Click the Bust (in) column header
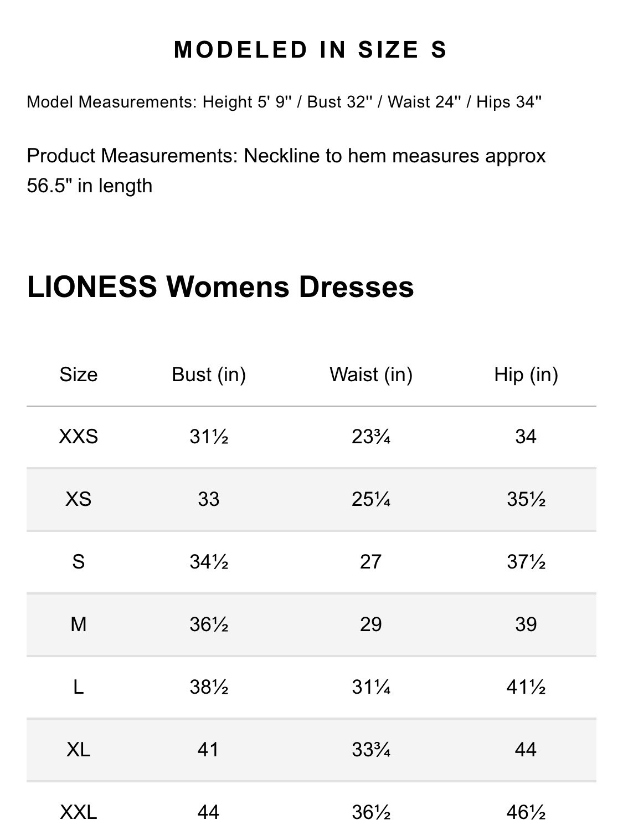Viewport: 623px width, 840px height. (209, 375)
